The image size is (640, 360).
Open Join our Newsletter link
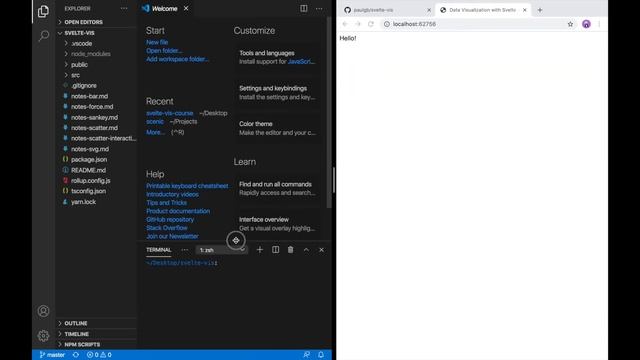[172, 236]
